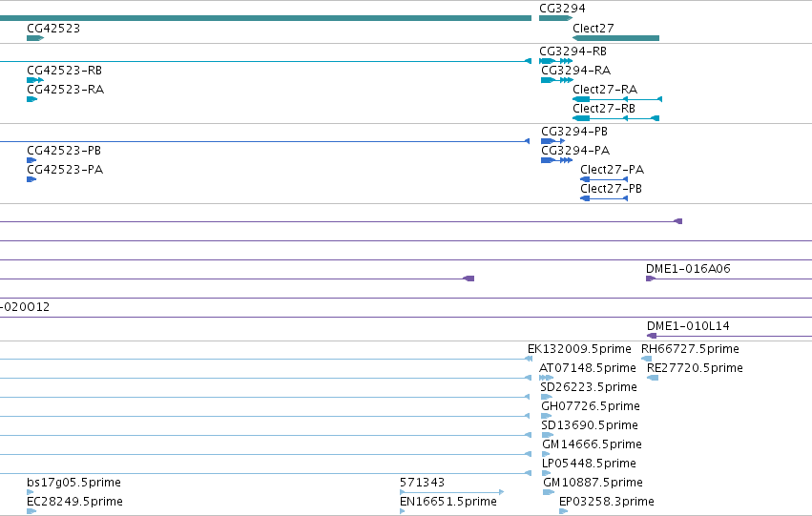Image resolution: width=812 pixels, height=516 pixels.
Task: Select the EP03258.3prime EST label
Action: pyautogui.click(x=607, y=502)
